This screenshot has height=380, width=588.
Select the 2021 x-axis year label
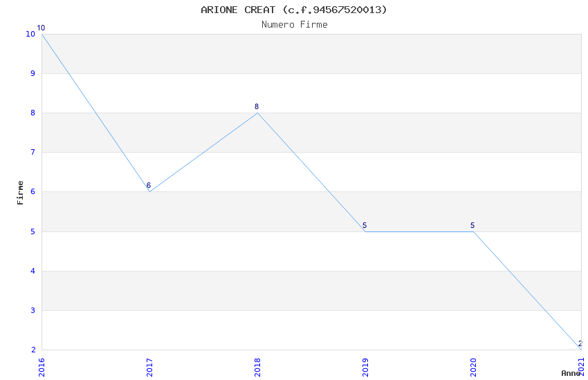(x=581, y=366)
